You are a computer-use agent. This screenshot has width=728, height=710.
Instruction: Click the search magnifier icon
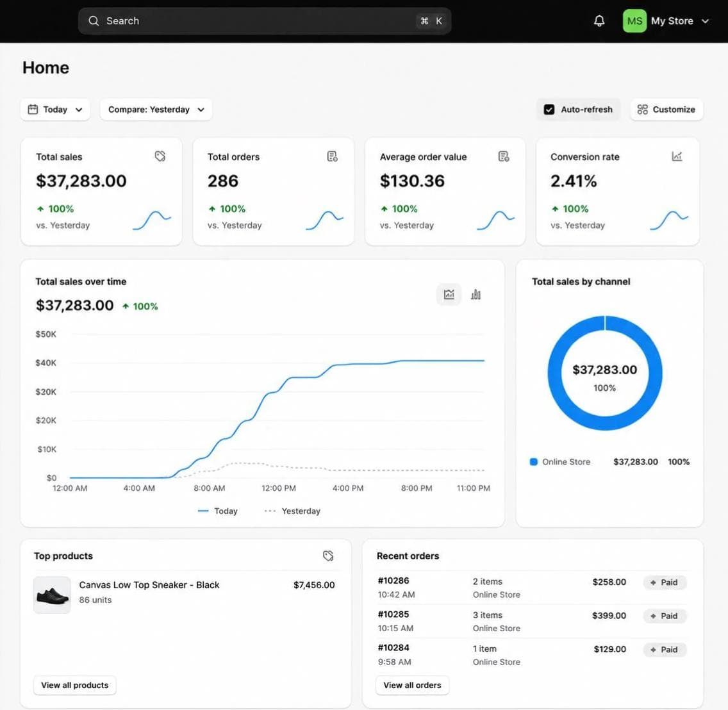tap(94, 21)
